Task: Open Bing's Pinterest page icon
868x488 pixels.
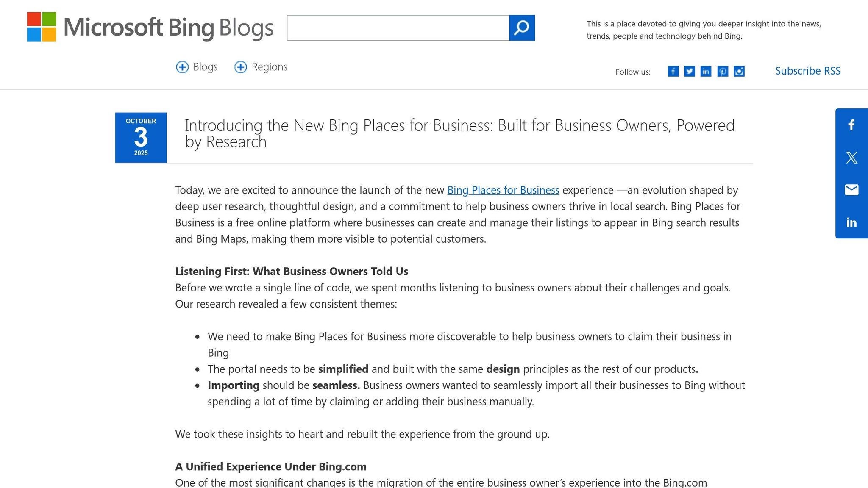Action: (722, 71)
